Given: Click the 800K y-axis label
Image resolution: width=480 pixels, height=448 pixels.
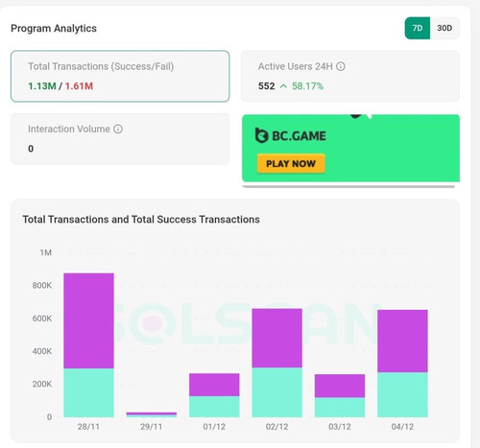Looking at the screenshot, I should [x=42, y=285].
